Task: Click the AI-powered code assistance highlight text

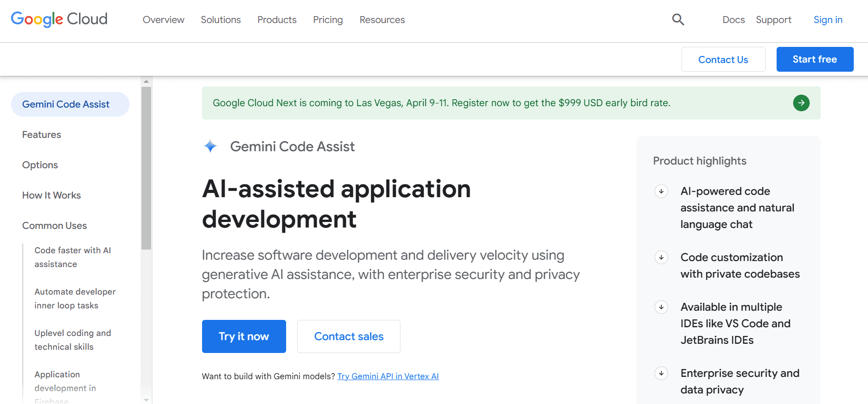Action: pos(737,208)
